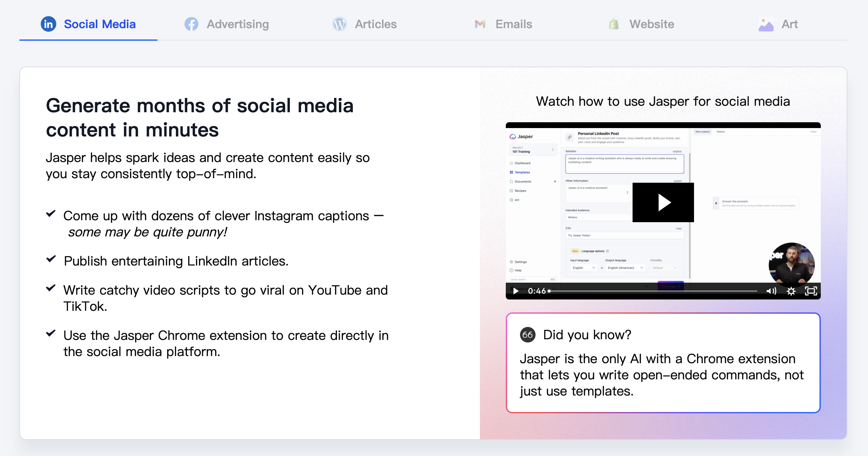Switch to the Art tab

tap(778, 24)
